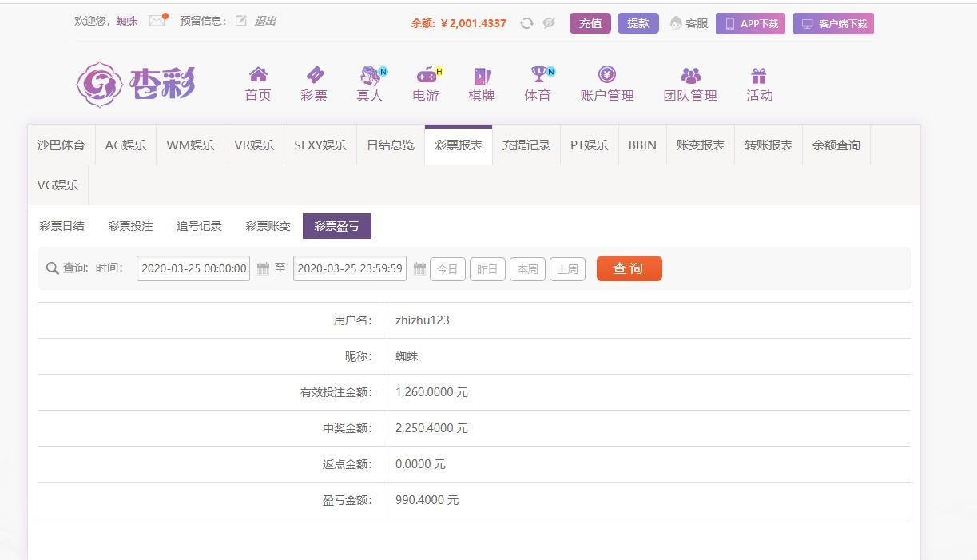
Task: Open the 彩票投注 sub-tab
Action: click(x=130, y=226)
